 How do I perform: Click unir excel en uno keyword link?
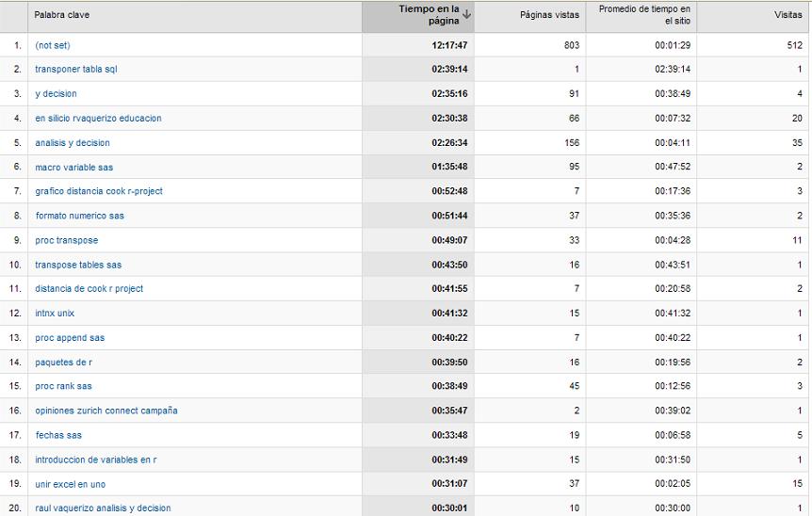pyautogui.click(x=71, y=484)
